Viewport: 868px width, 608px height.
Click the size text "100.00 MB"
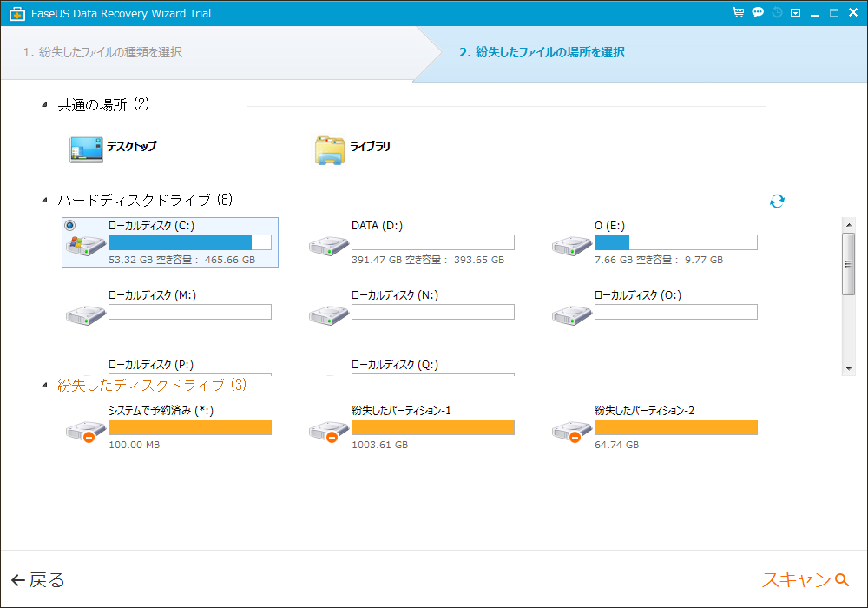coord(134,445)
